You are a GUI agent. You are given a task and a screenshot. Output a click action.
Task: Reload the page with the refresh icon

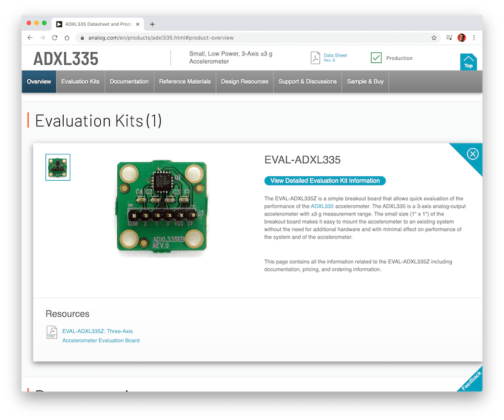(x=55, y=38)
